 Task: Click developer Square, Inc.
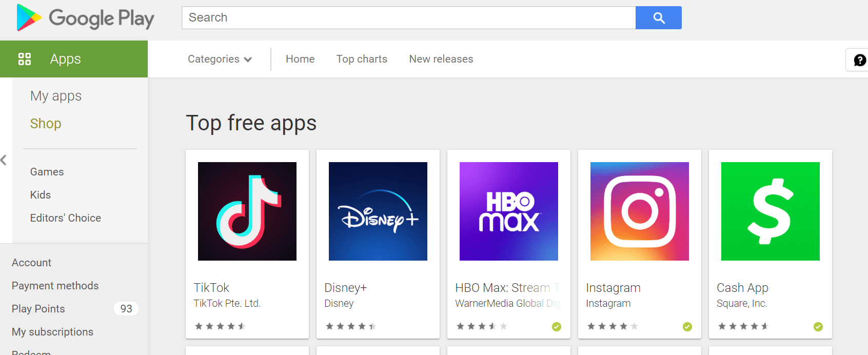pyautogui.click(x=742, y=303)
